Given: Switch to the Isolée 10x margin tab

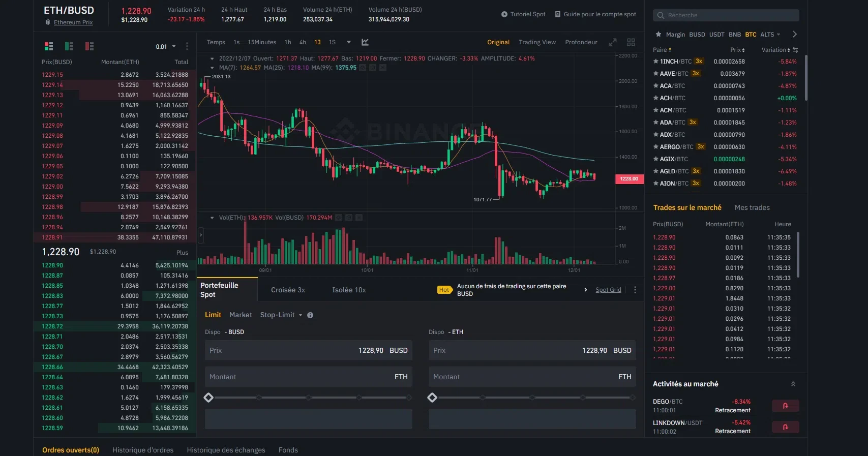Looking at the screenshot, I should [349, 290].
